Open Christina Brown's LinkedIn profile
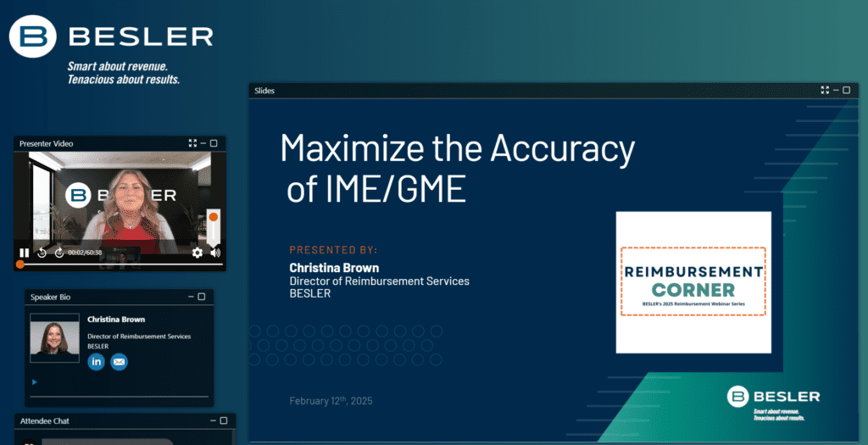This screenshot has height=445, width=868. pos(97,362)
